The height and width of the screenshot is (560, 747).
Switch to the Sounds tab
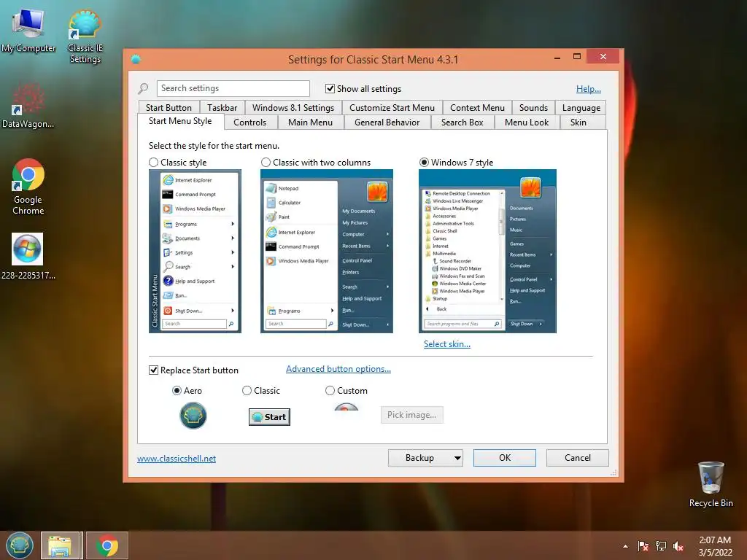tap(533, 108)
